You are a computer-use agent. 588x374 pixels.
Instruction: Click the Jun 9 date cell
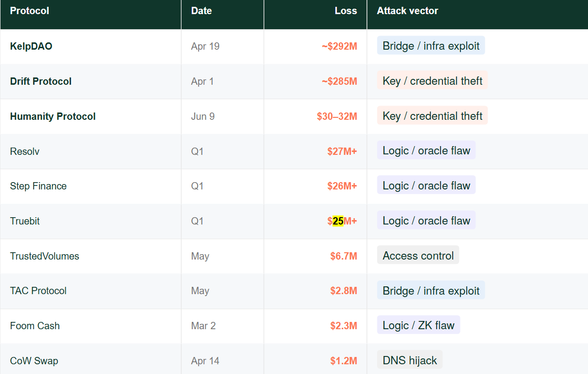[x=203, y=116]
